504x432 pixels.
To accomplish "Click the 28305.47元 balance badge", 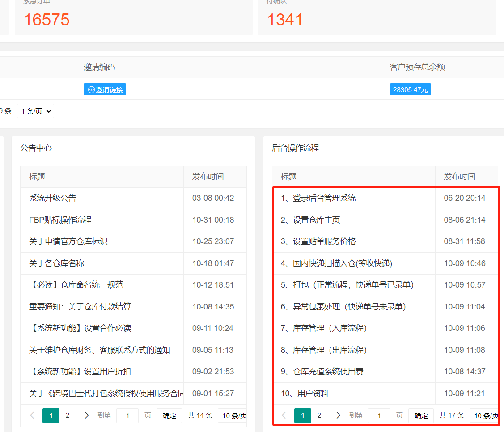I will click(410, 89).
